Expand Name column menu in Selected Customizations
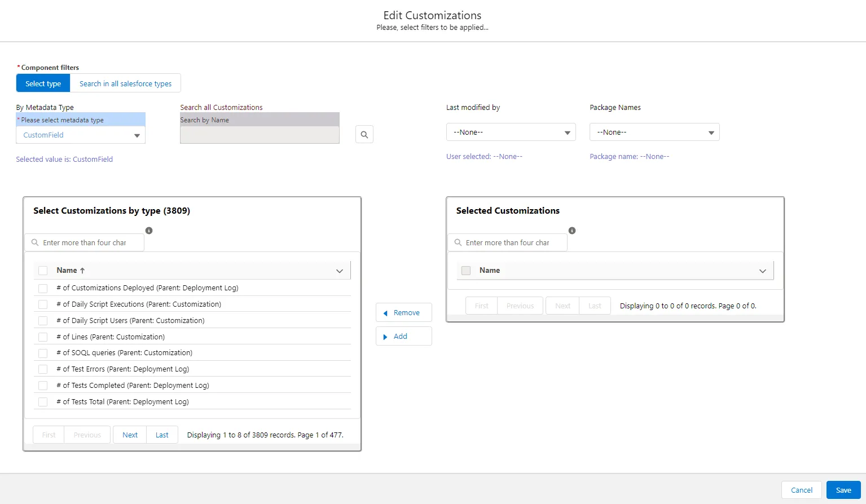This screenshot has height=504, width=866. 763,271
